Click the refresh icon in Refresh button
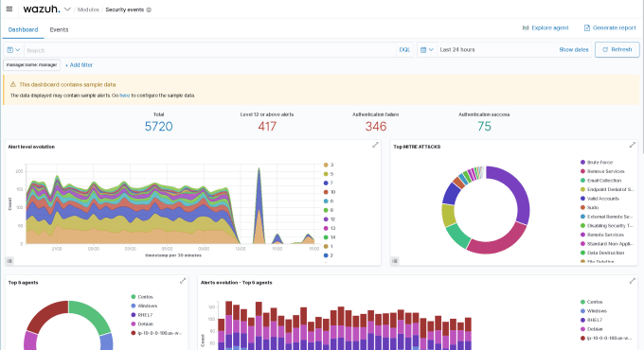This screenshot has width=644, height=350. (x=605, y=49)
